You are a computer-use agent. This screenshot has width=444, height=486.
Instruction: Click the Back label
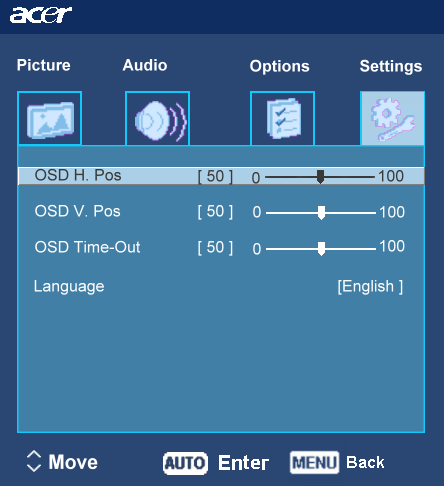tap(365, 462)
